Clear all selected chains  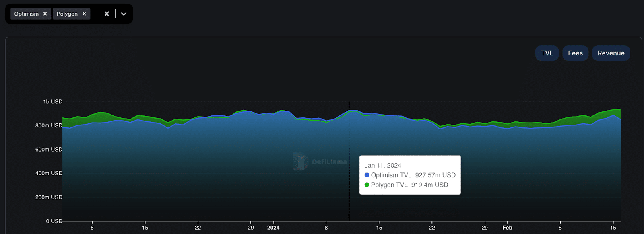[107, 14]
